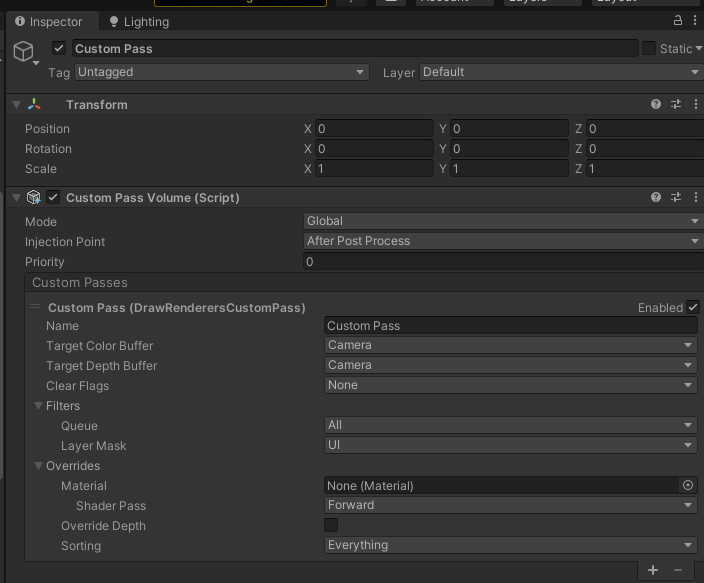Add a new custom pass with plus button
The width and height of the screenshot is (704, 583).
(653, 570)
